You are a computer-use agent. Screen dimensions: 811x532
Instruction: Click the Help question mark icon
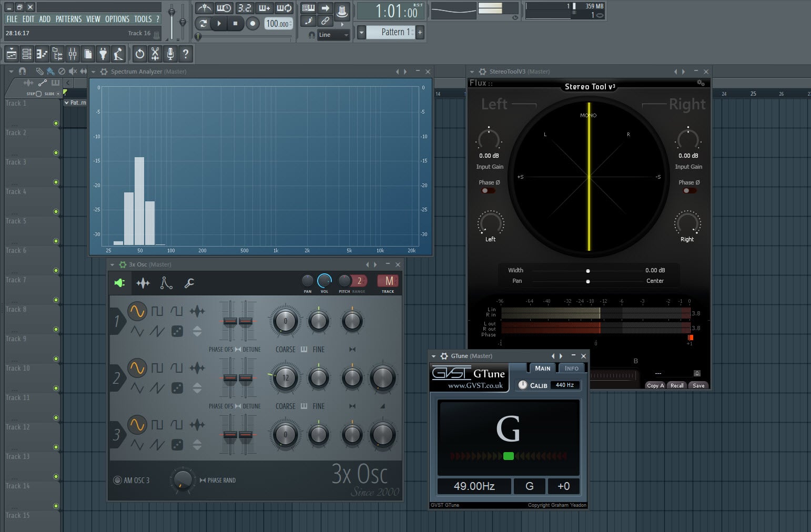click(x=185, y=54)
